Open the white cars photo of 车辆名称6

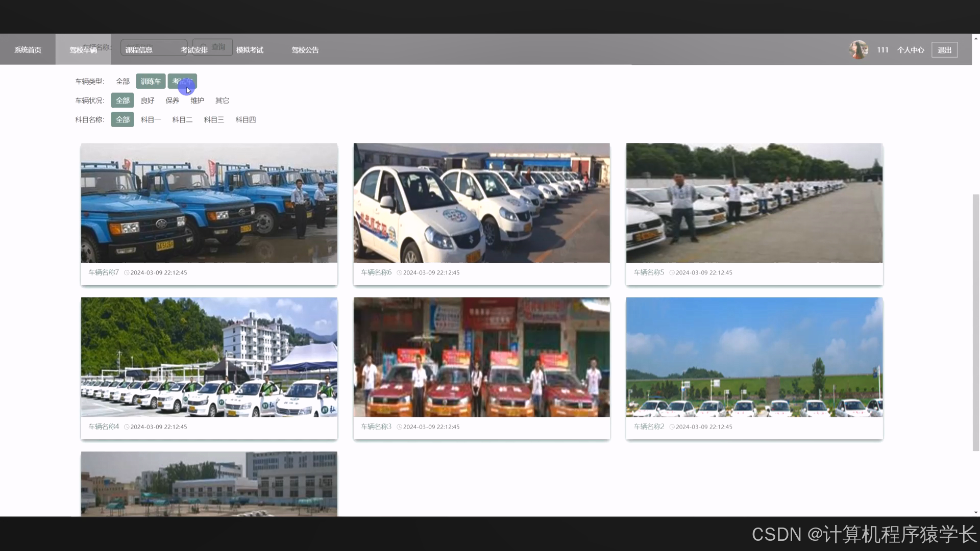482,203
